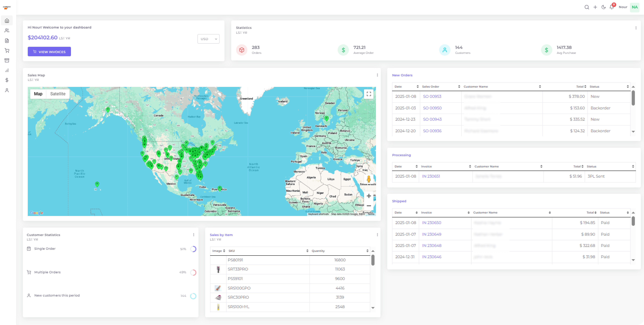Open the USD currency dropdown
The image size is (644, 325).
(208, 39)
